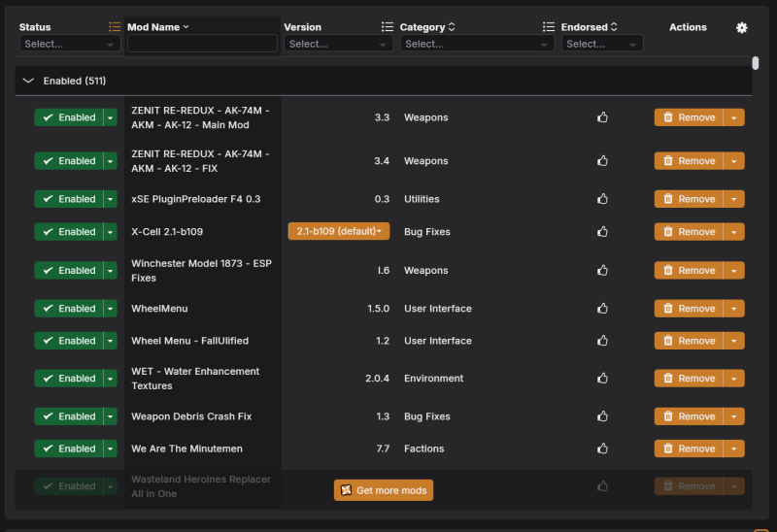Open Endorsed filter Select dropdown
Viewport: 777px width, 532px height.
pos(602,44)
